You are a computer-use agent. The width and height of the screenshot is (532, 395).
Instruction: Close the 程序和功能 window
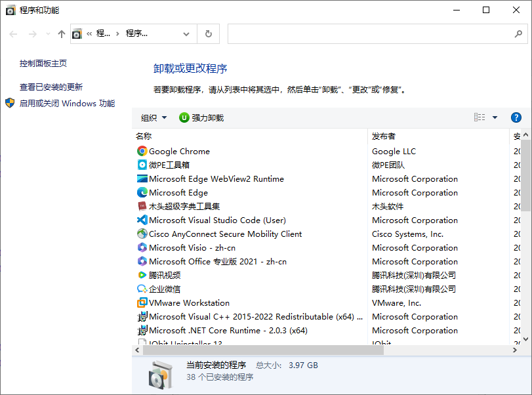[516, 10]
